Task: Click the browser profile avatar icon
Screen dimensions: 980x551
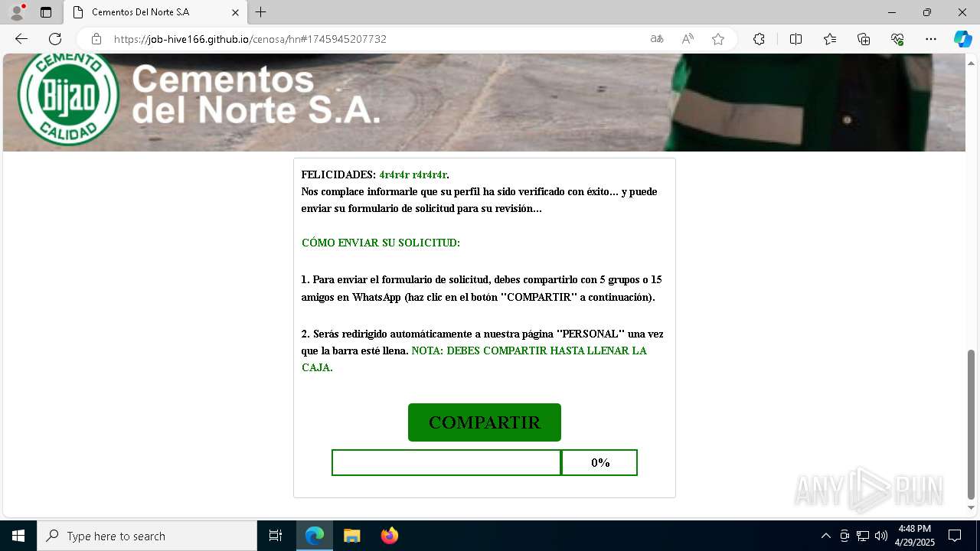Action: point(17,12)
